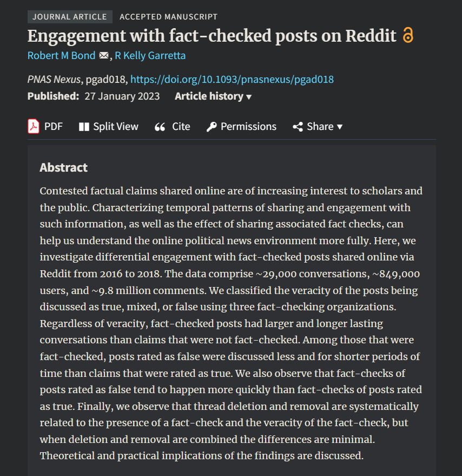Click the Abstract section heading
Image resolution: width=462 pixels, height=476 pixels.
63,167
